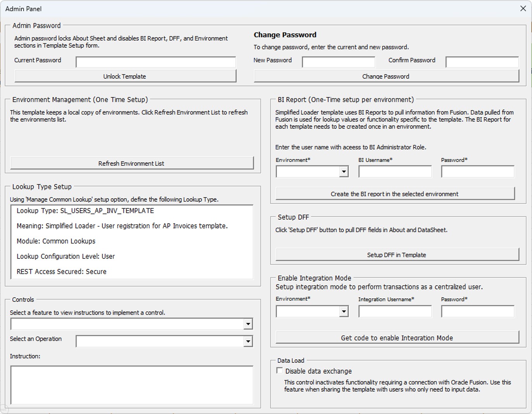Click the BI Username input field

(395, 171)
